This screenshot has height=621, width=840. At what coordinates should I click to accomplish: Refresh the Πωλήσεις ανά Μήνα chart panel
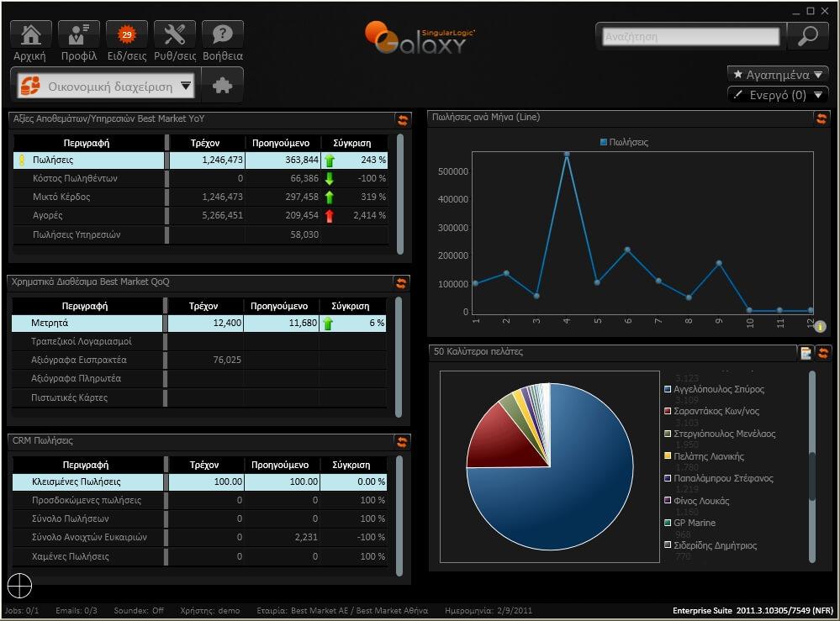point(821,118)
